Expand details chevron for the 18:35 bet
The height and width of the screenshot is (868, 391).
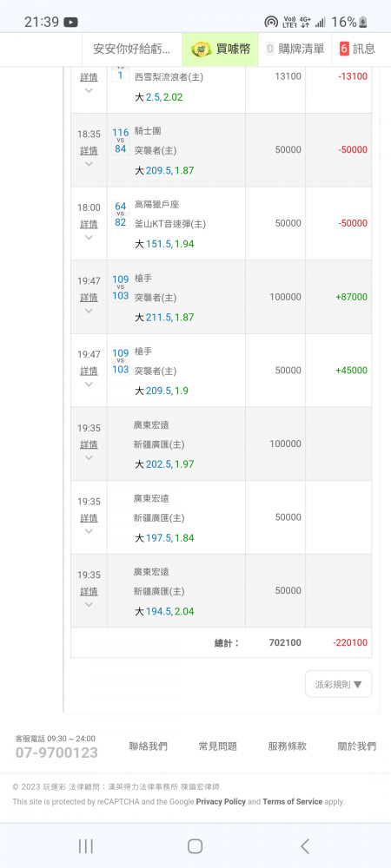89,164
